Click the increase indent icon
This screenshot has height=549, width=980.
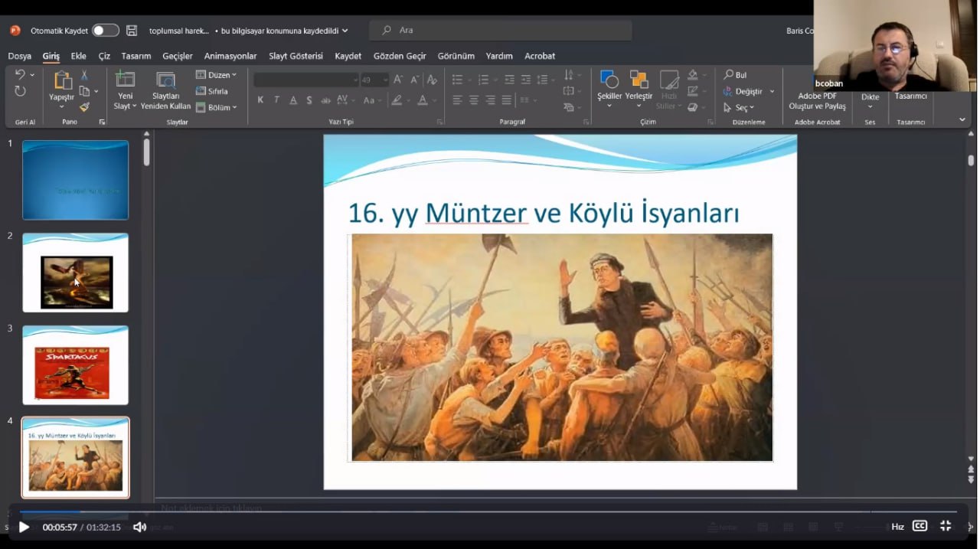(526, 80)
